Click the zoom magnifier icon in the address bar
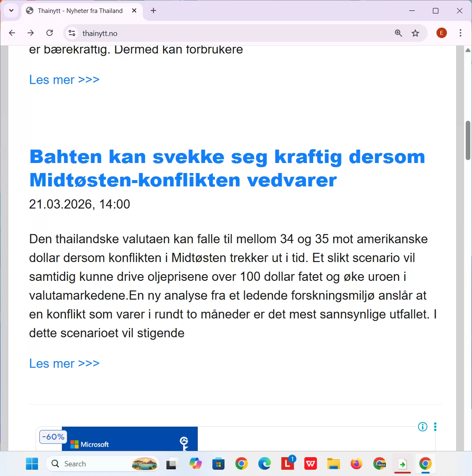The image size is (472, 476). point(398,33)
